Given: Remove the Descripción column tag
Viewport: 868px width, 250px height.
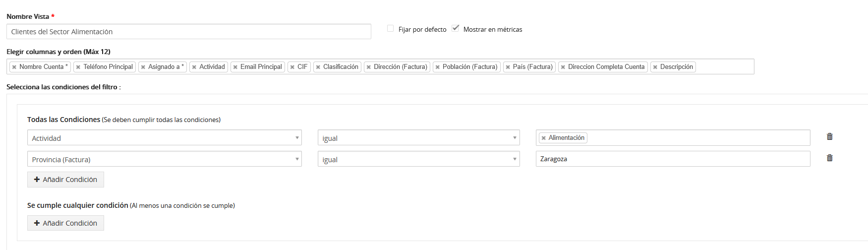Looking at the screenshot, I should coord(655,67).
